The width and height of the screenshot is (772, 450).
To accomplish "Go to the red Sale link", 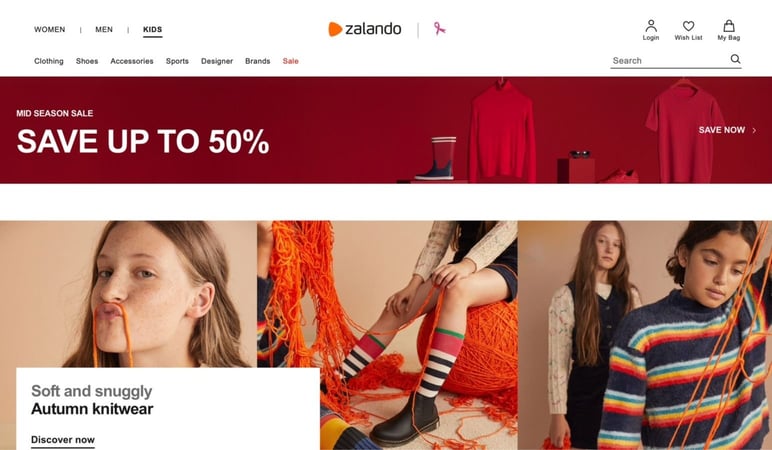I will 290,61.
